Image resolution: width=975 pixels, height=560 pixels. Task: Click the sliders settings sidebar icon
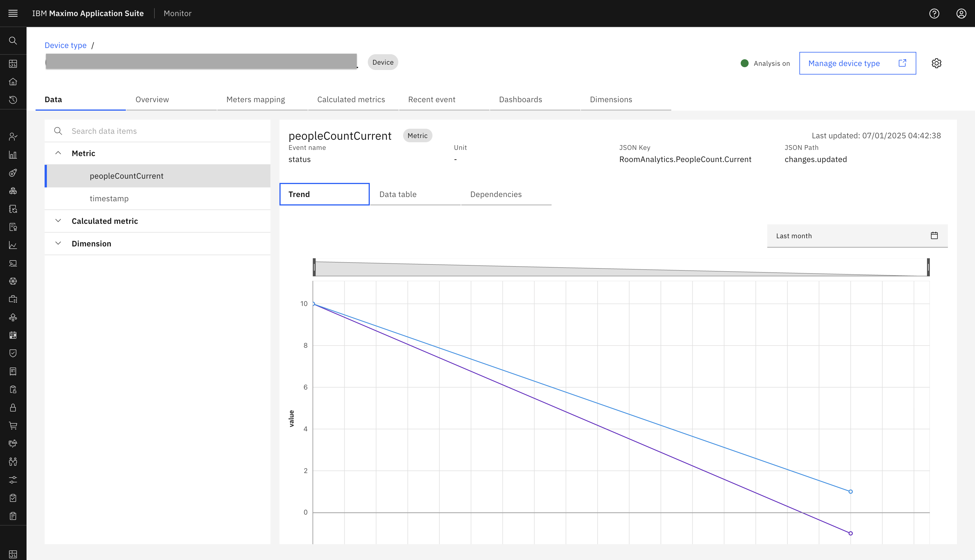(x=13, y=480)
